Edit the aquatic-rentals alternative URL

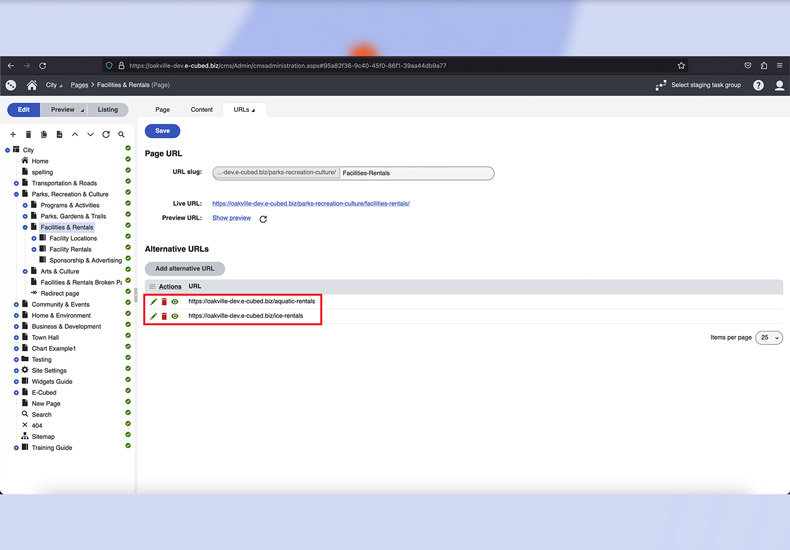154,301
